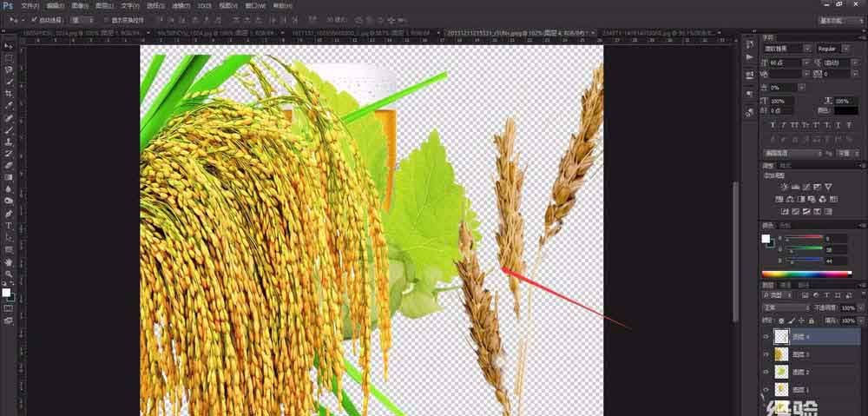
Task: Select the Eraser tool in the toolbox
Action: click(x=9, y=165)
